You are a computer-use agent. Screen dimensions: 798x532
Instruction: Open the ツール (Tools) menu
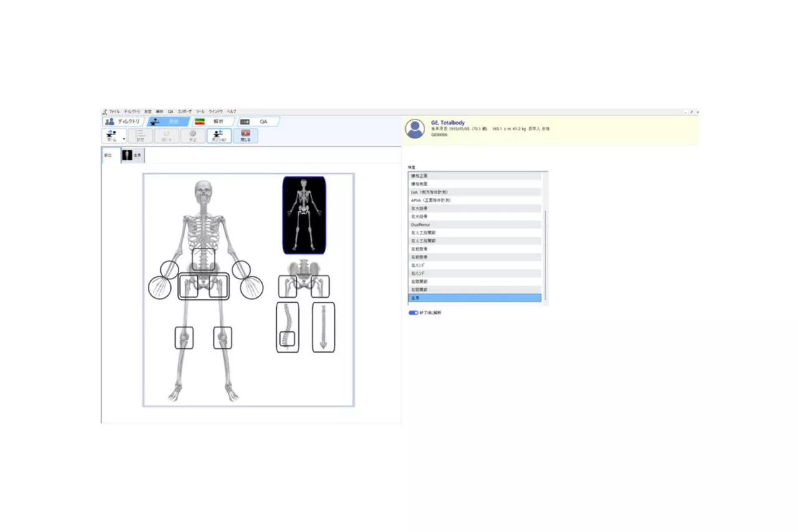(x=200, y=112)
